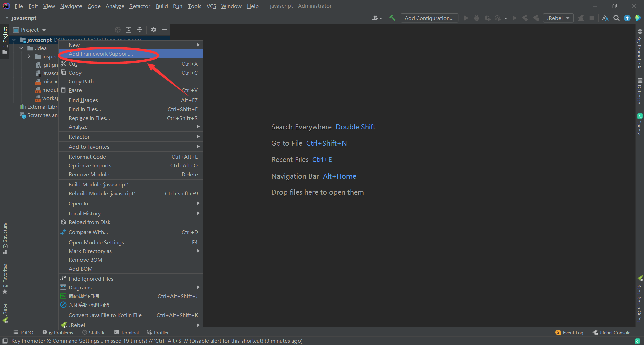644x345 pixels.
Task: Open the Database panel on right sidebar
Action: coord(640,90)
